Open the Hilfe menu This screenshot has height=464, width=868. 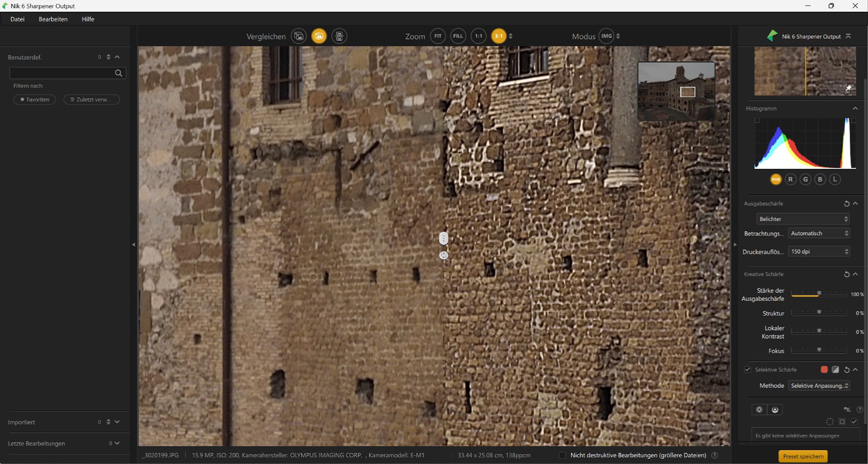[88, 19]
